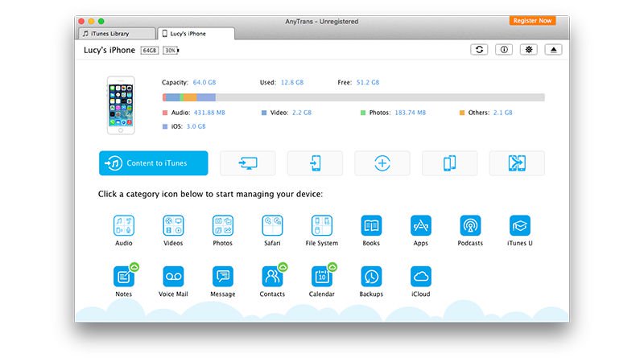644x362 pixels.
Task: Eject the device with the eject button
Action: coord(553,50)
